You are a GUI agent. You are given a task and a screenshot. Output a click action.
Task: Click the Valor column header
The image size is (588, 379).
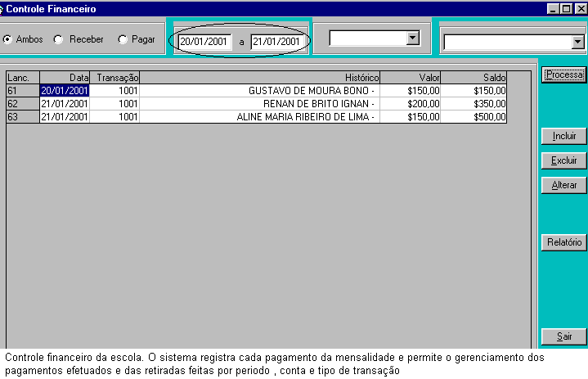411,78
